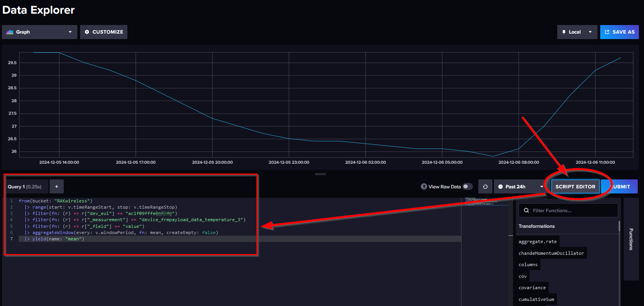Click the range(start: v.timeRangeStart) code line
The image size is (644, 306).
coord(101,207)
